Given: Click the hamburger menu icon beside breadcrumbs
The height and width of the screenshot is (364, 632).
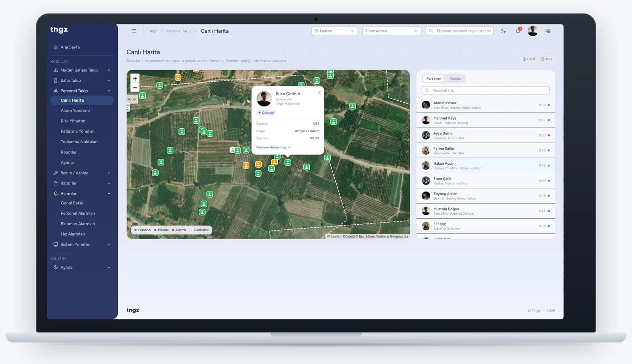Looking at the screenshot, I should coord(134,31).
